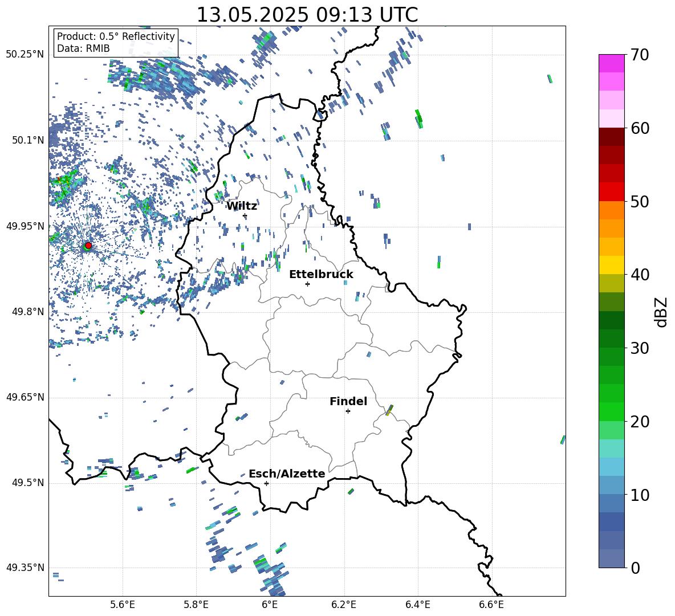Viewport: 675px width, 616px height.
Task: Click the colorbar tick label 50
Action: [640, 201]
